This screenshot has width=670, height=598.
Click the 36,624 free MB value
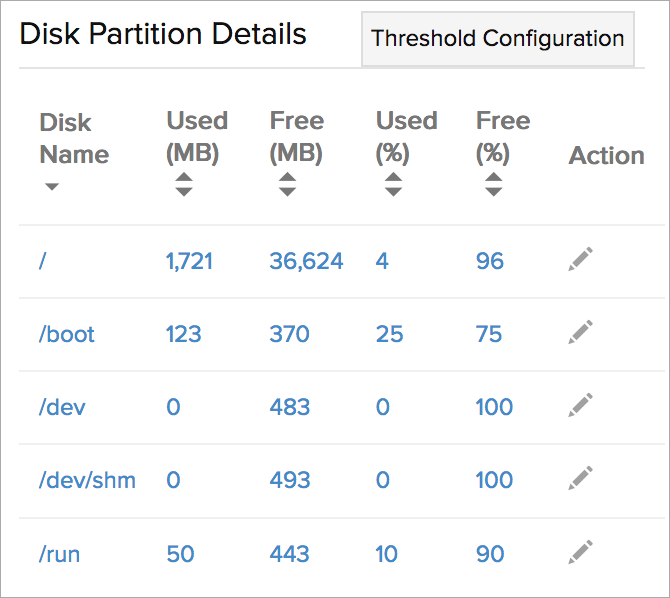click(306, 262)
